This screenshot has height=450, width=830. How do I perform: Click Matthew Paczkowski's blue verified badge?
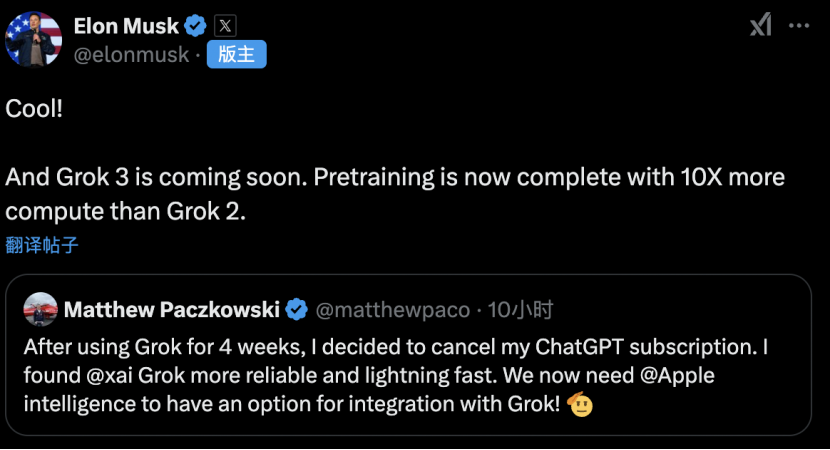pyautogui.click(x=297, y=310)
